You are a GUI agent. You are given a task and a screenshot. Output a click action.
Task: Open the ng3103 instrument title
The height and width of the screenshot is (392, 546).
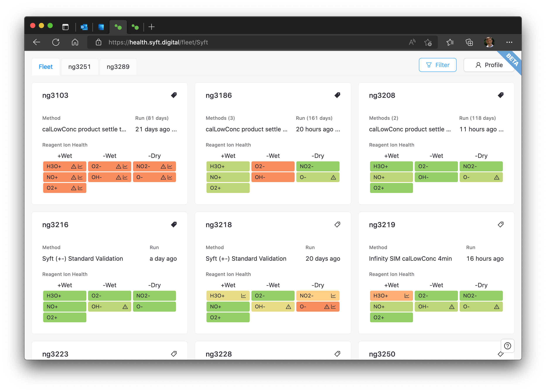point(55,95)
